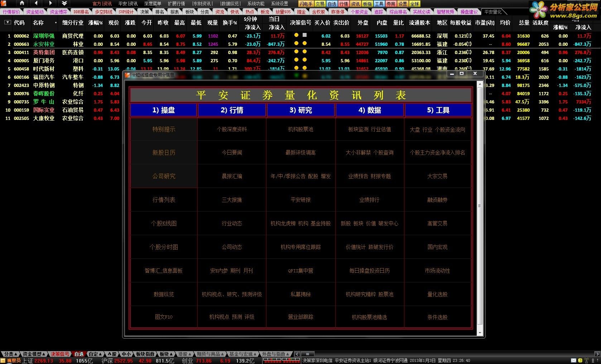Viewport: 601px width, 364px height.
Task: Switch to the 平安量化 tab
Action: [x=493, y=12]
